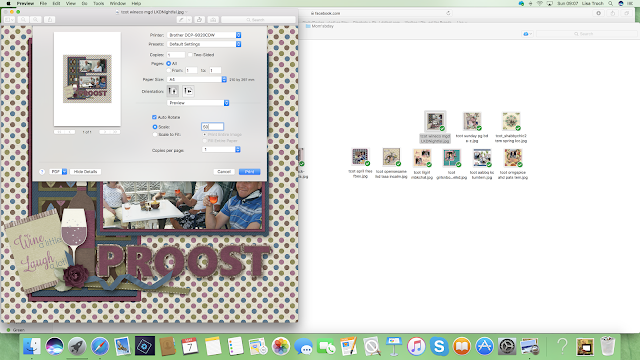Select landscape orientation icon
This screenshot has width=640, height=360.
coord(188,91)
